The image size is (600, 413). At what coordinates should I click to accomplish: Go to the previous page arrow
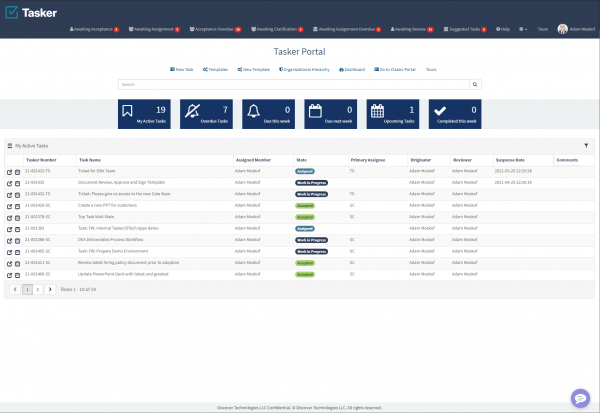(15, 289)
